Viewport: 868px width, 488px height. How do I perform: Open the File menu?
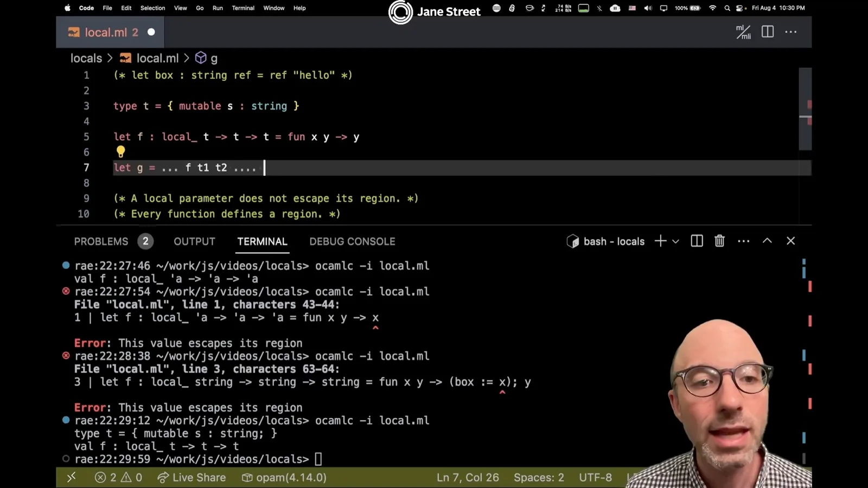pos(107,8)
